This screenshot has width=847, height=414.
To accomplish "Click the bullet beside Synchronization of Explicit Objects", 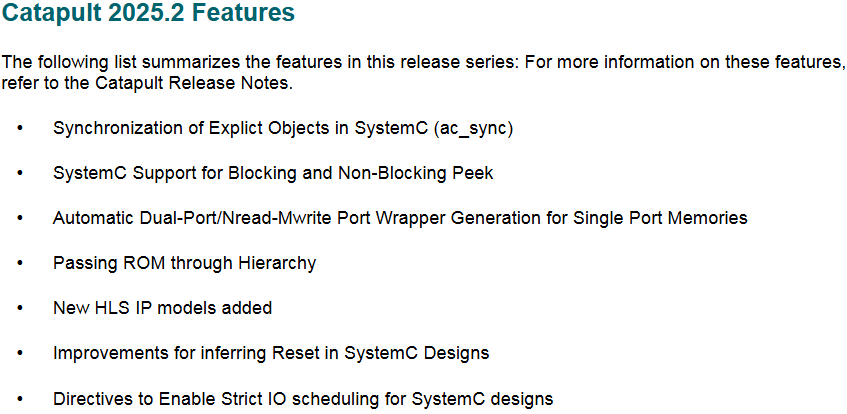I will (21, 129).
